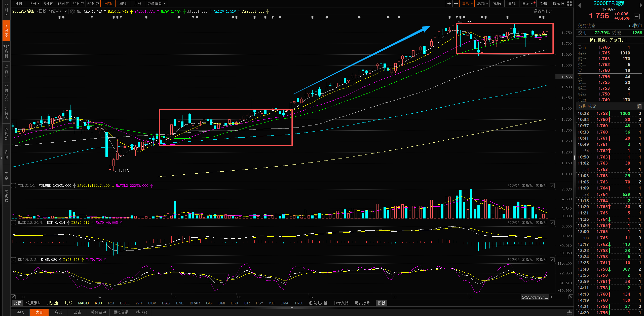Open the 资讯 bottom tab
644x316 pixels.
pyautogui.click(x=58, y=312)
